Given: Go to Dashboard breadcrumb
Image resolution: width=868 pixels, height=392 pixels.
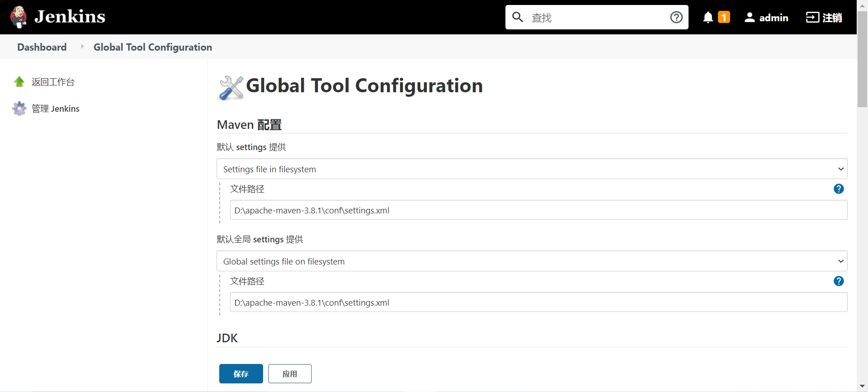Looking at the screenshot, I should pos(42,47).
